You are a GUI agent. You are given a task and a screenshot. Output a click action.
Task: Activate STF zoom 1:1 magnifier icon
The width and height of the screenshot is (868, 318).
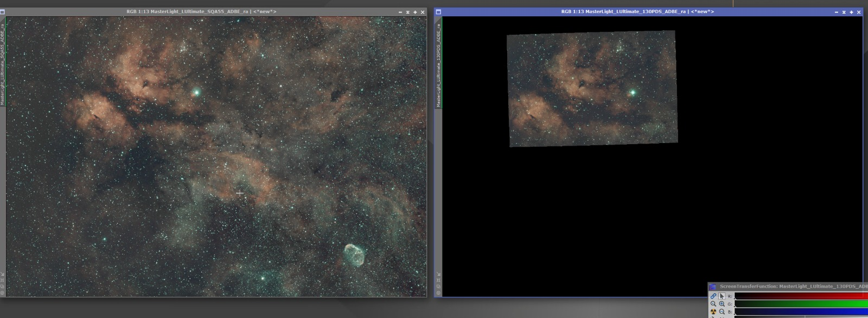713,304
